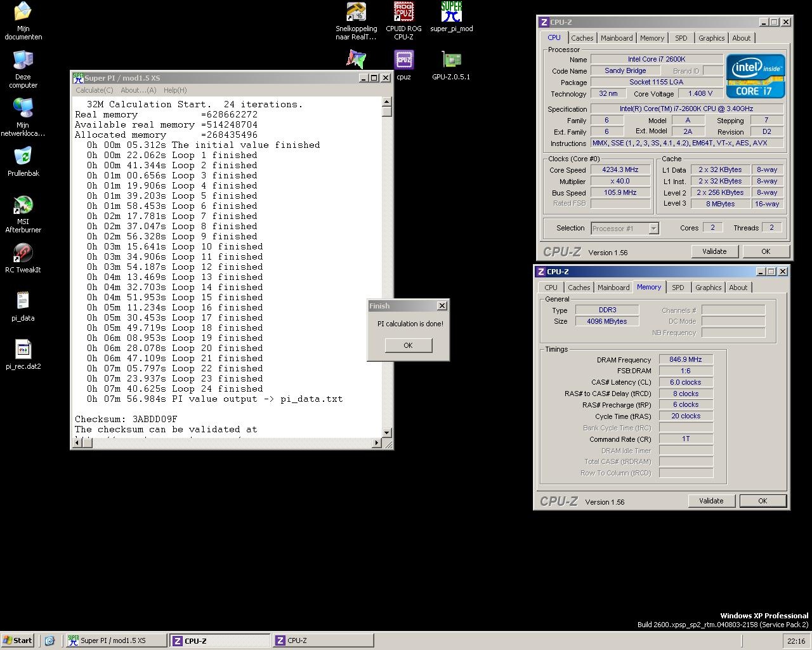This screenshot has width=812, height=650.
Task: Open the Deze computer desktop icon
Action: 23,61
